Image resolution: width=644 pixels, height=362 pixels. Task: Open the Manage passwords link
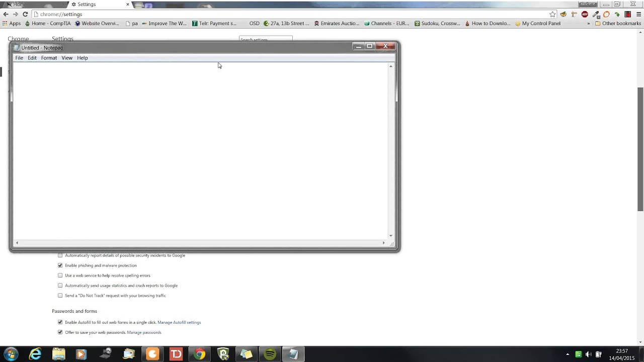tap(144, 332)
